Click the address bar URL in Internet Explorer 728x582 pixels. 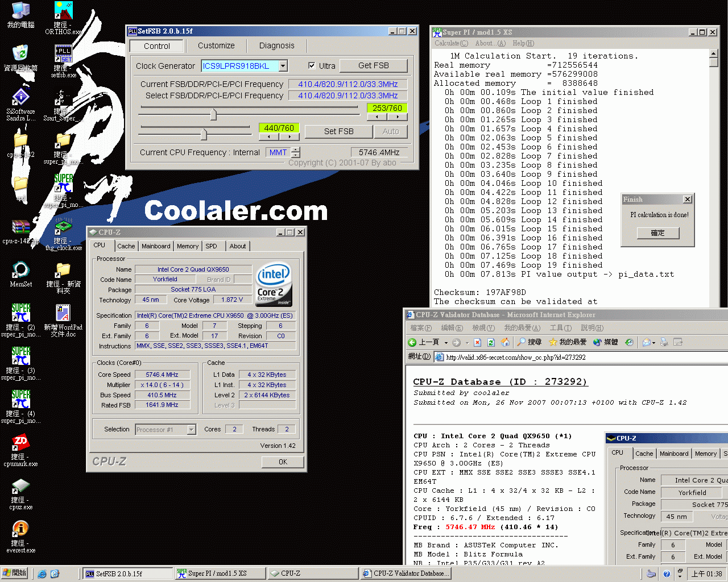click(x=516, y=357)
